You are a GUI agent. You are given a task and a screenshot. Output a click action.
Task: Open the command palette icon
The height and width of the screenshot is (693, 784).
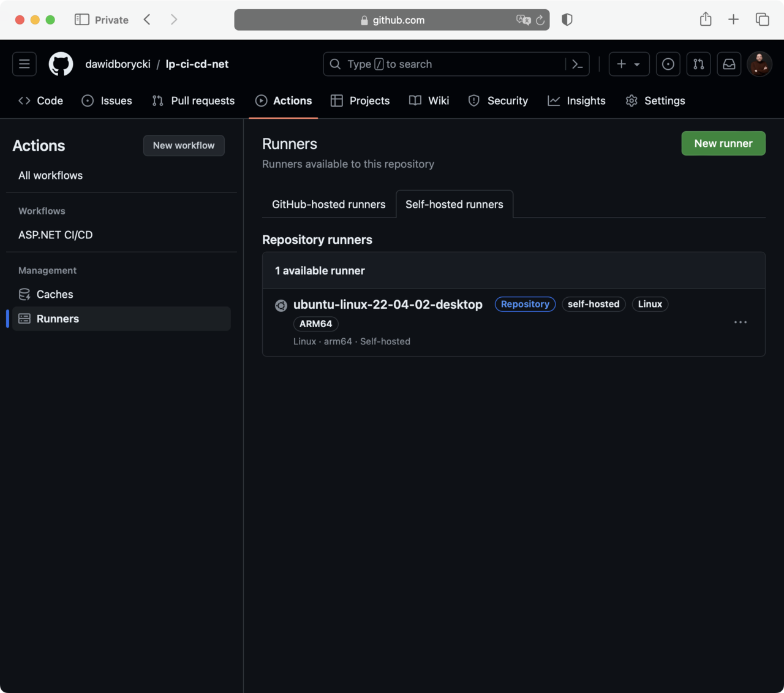pos(577,64)
